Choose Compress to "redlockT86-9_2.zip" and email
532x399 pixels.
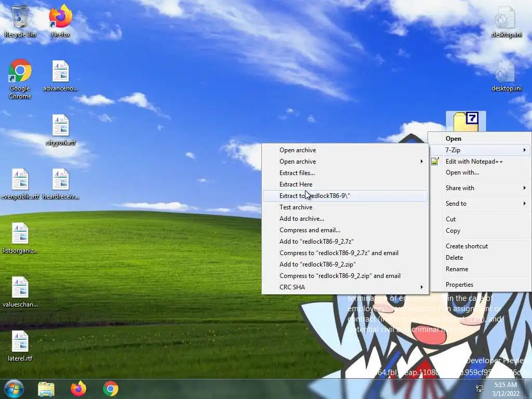point(345,276)
